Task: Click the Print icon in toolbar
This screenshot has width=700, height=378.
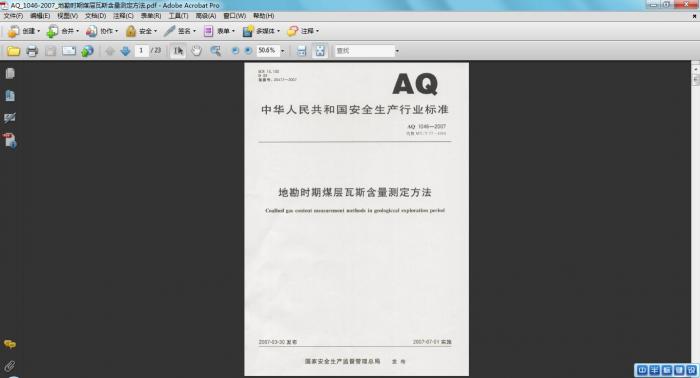Action: click(x=32, y=51)
